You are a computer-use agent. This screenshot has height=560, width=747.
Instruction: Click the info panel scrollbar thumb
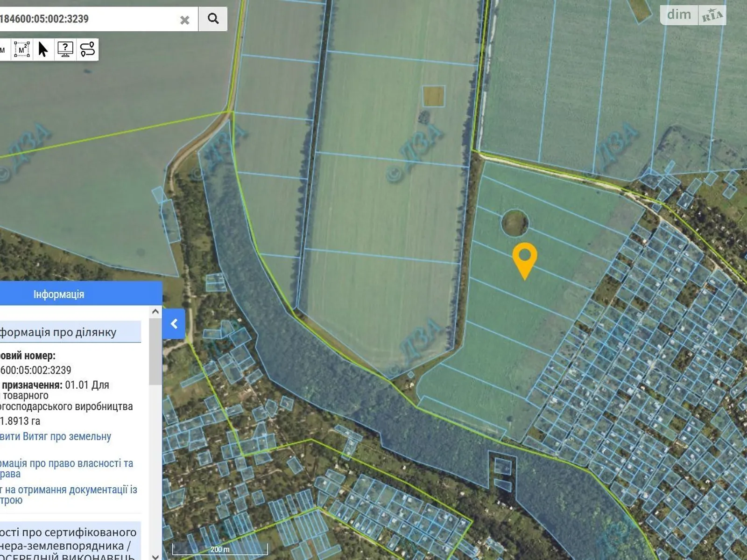155,352
